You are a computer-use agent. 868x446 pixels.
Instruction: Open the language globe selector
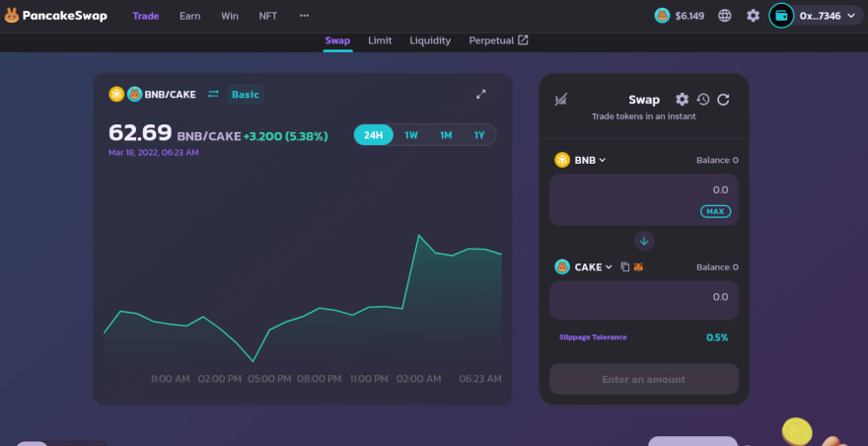click(x=725, y=16)
